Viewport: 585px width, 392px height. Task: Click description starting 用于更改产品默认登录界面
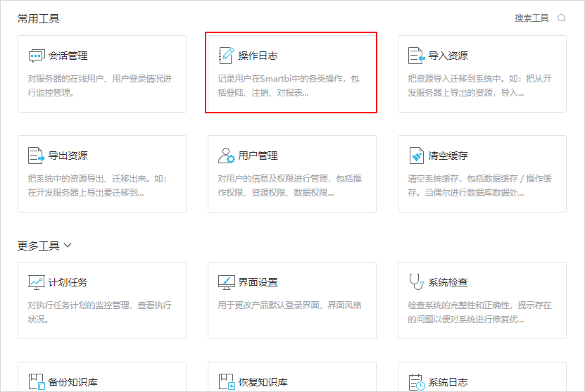(289, 305)
